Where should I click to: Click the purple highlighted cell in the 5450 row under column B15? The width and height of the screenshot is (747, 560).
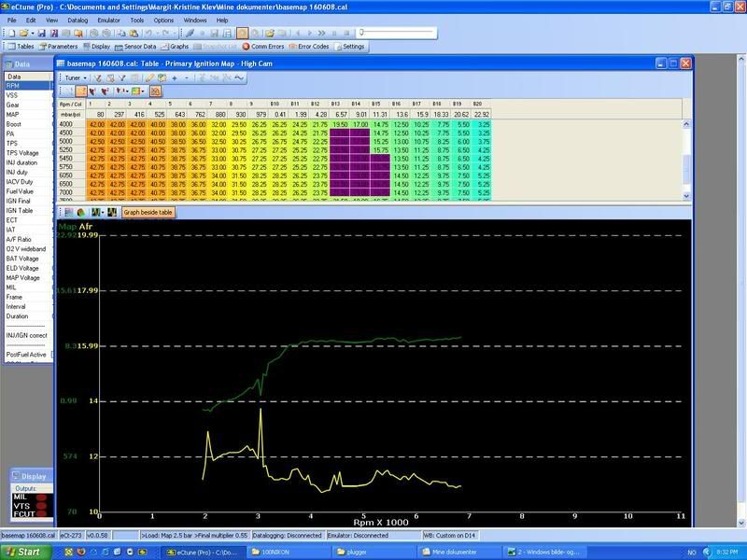pos(380,158)
